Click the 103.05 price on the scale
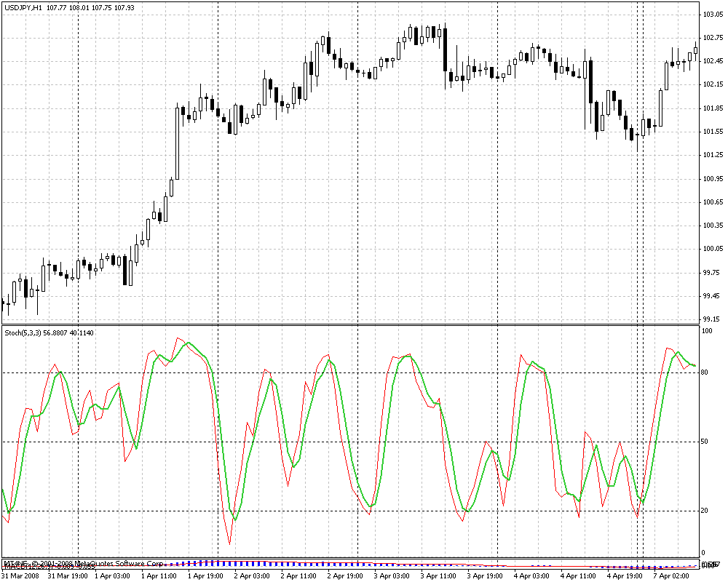728x582 pixels. (712, 15)
